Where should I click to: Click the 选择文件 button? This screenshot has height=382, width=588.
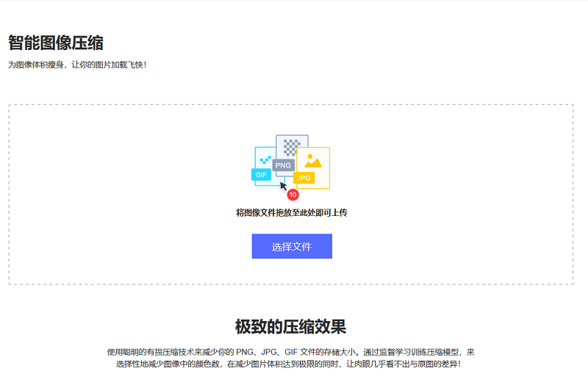292,246
